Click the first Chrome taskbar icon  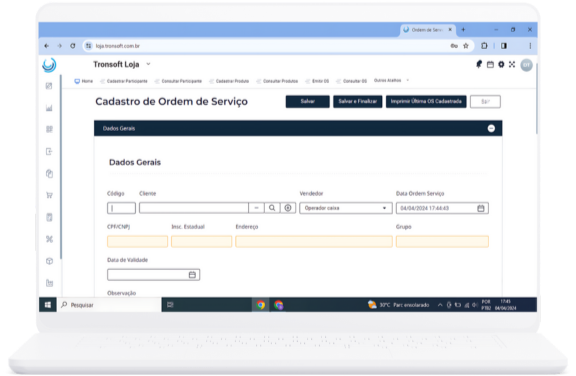click(260, 305)
